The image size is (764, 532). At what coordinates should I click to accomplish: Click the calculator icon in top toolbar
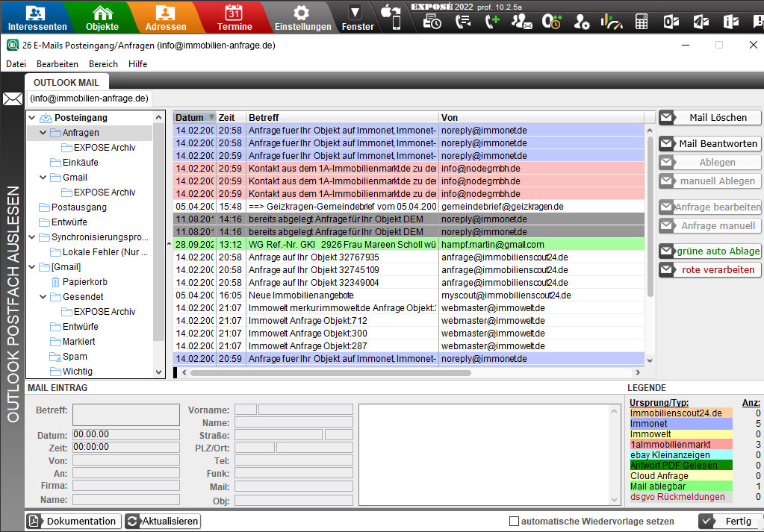642,22
